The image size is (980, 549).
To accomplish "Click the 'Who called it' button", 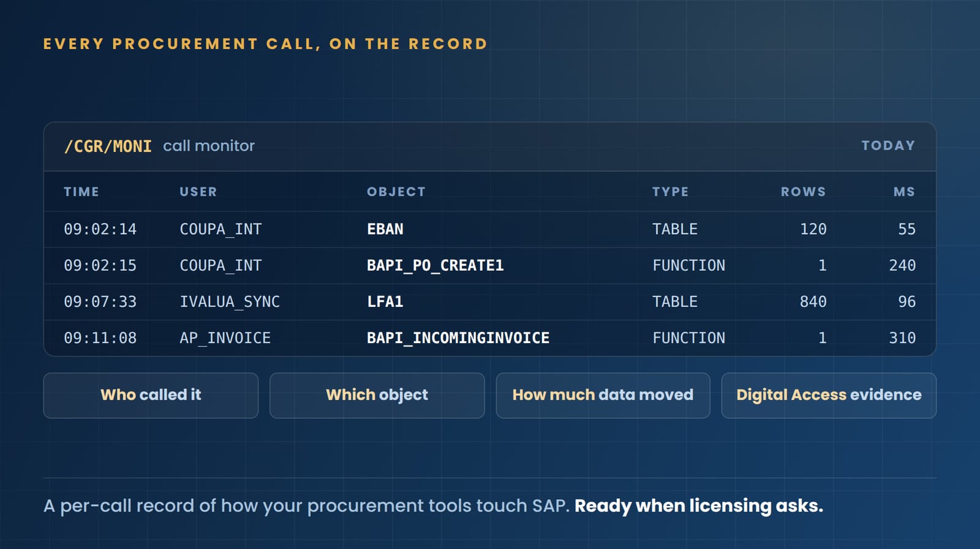I will click(x=151, y=395).
